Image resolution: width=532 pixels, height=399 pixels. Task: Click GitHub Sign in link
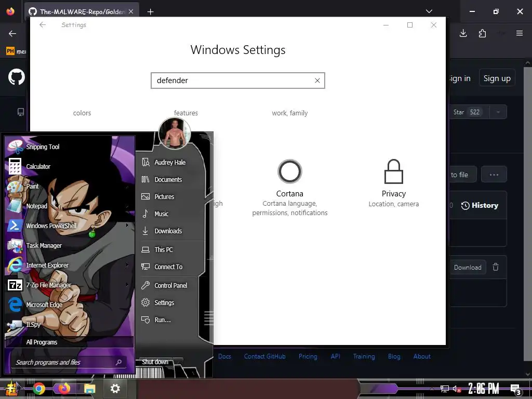(460, 78)
